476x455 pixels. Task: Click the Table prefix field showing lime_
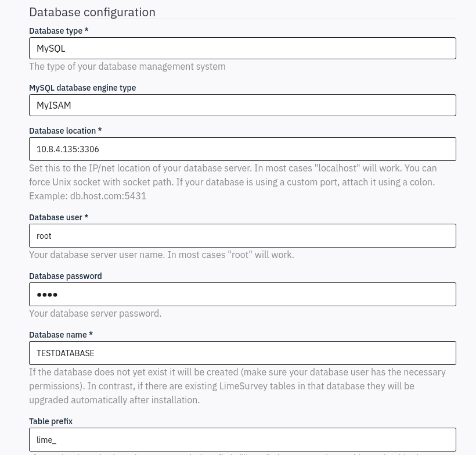click(x=243, y=439)
